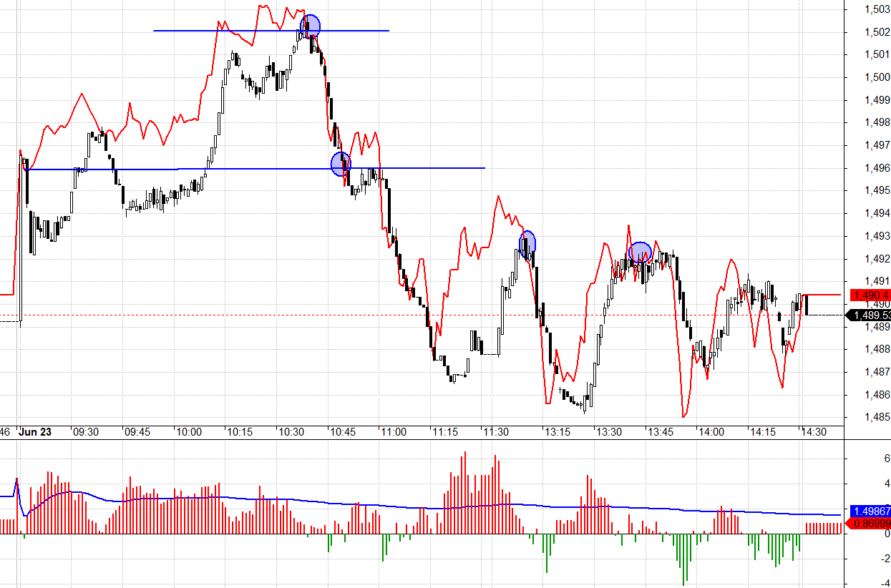Click the red 1,490.4 price label
Image resolution: width=891 pixels, height=588 pixels.
870,295
